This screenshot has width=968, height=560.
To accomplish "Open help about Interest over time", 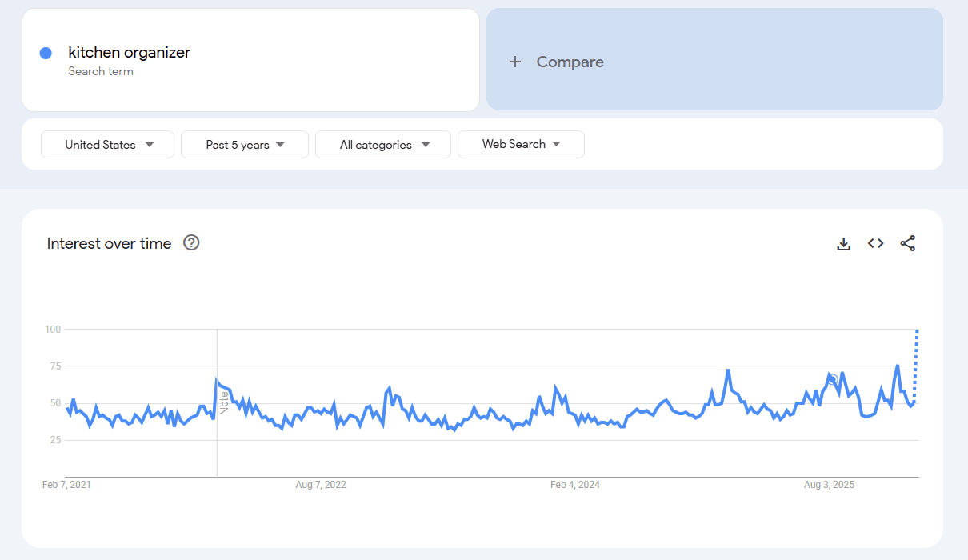I will 190,242.
